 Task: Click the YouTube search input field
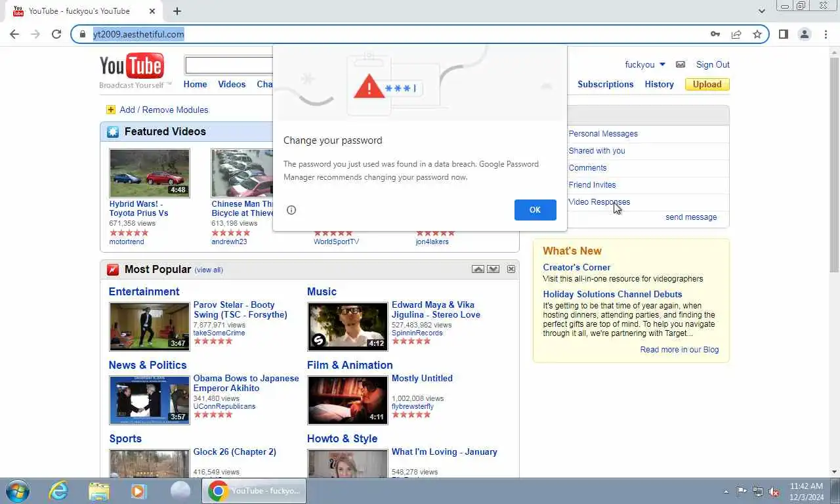pos(229,65)
